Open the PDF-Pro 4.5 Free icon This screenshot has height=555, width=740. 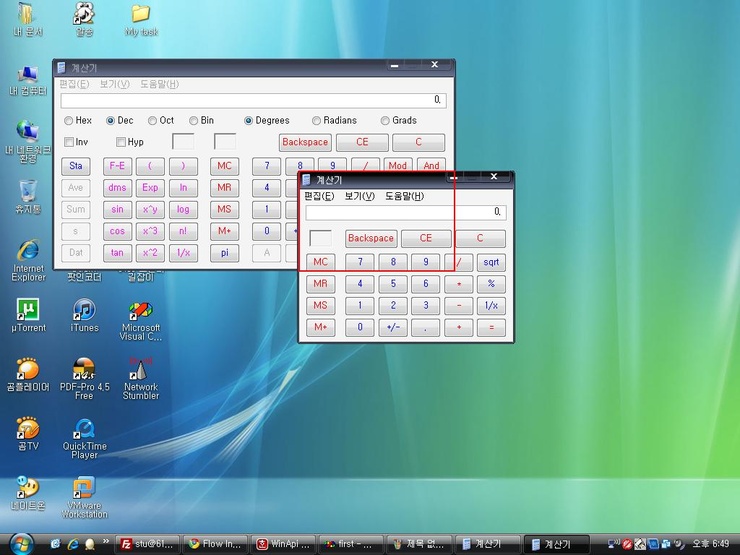pyautogui.click(x=85, y=370)
